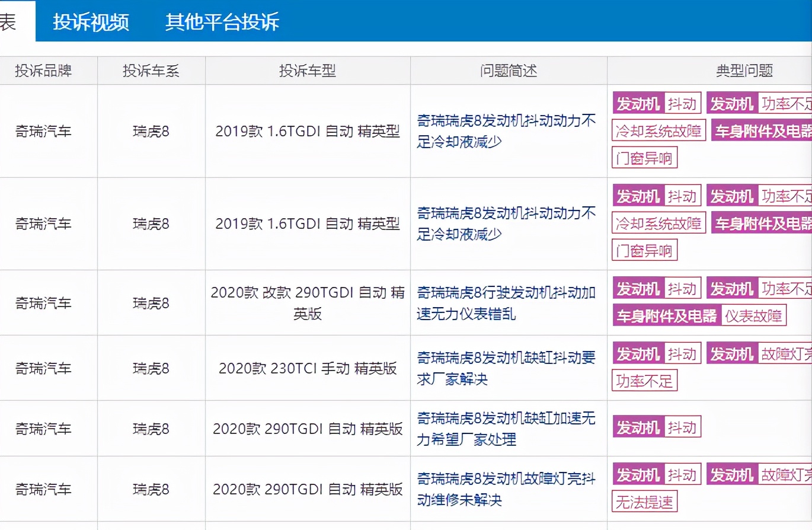Open complaint 奇瑞瑞虎8发动机缺缸抖动要求厂家解决
Image resolution: width=812 pixels, height=530 pixels.
tap(507, 368)
